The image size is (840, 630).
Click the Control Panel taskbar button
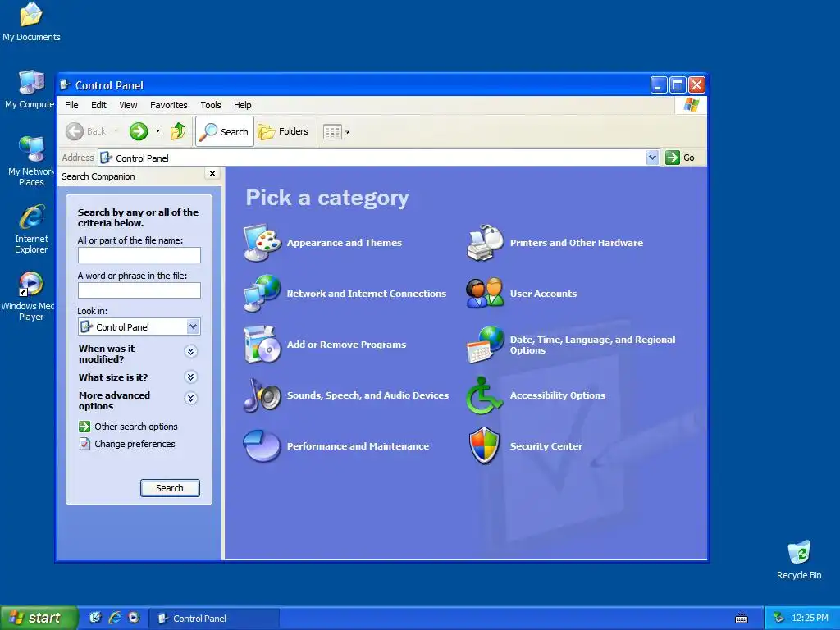pyautogui.click(x=214, y=619)
